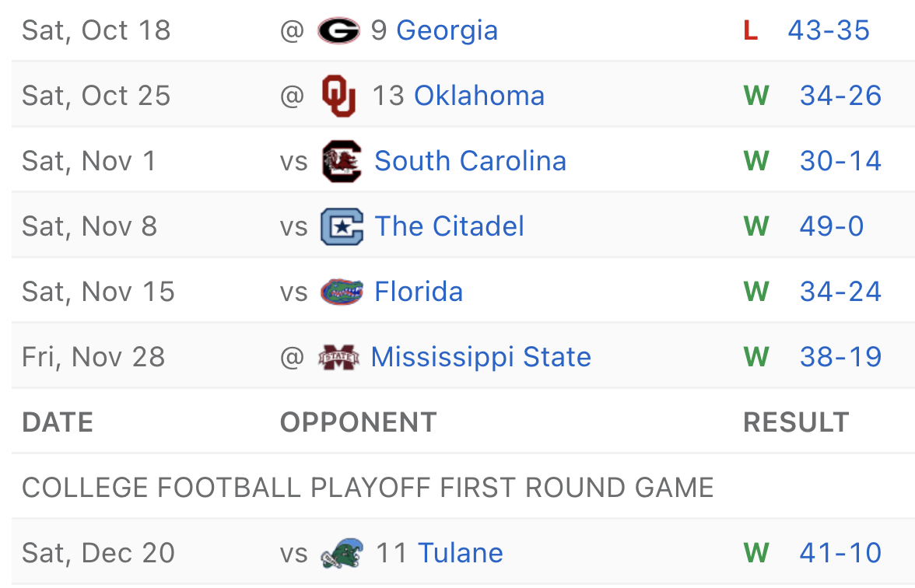Select the South Carolina team link
This screenshot has width=915, height=588.
pos(470,162)
